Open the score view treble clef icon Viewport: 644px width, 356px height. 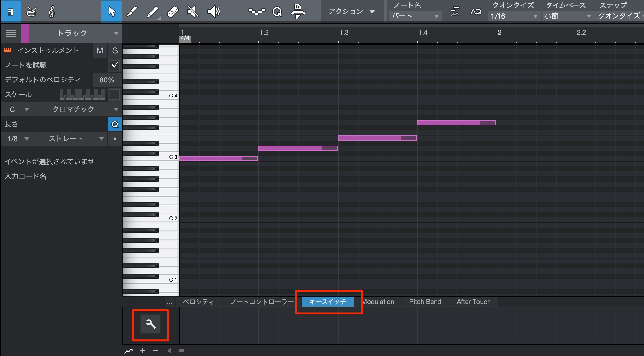[x=51, y=12]
